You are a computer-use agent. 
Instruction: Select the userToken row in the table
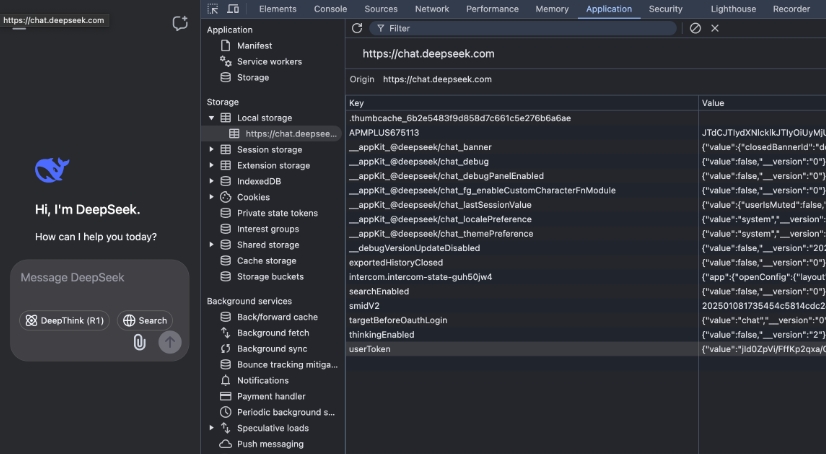pyautogui.click(x=370, y=349)
